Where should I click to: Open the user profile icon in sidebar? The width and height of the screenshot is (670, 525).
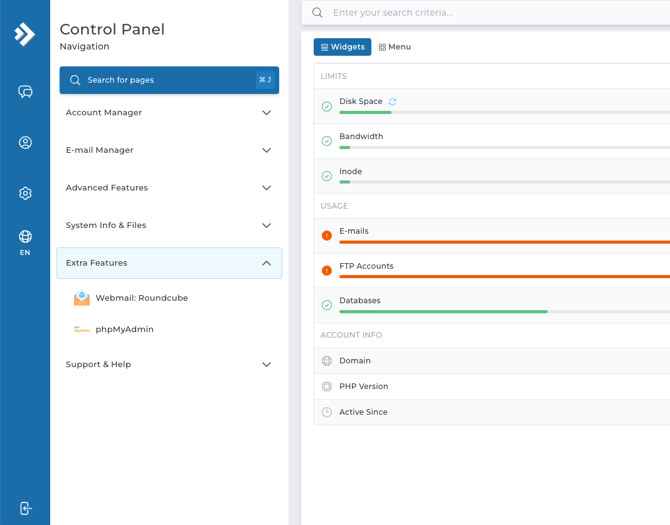coord(25,142)
